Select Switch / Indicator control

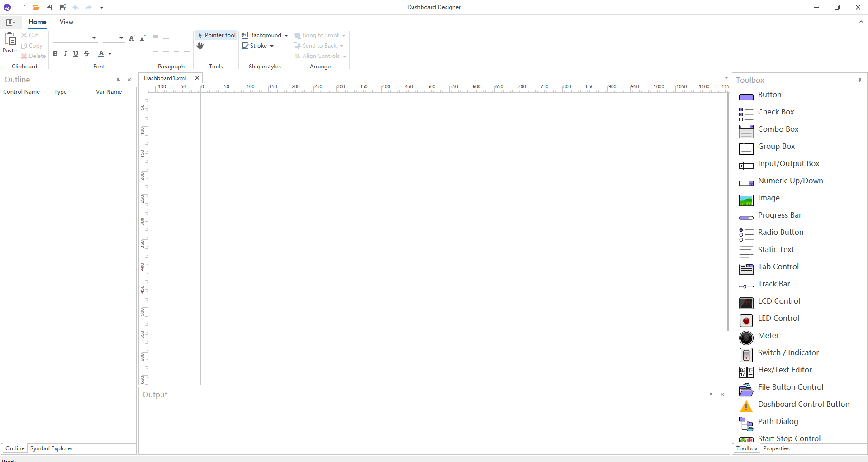tap(788, 353)
